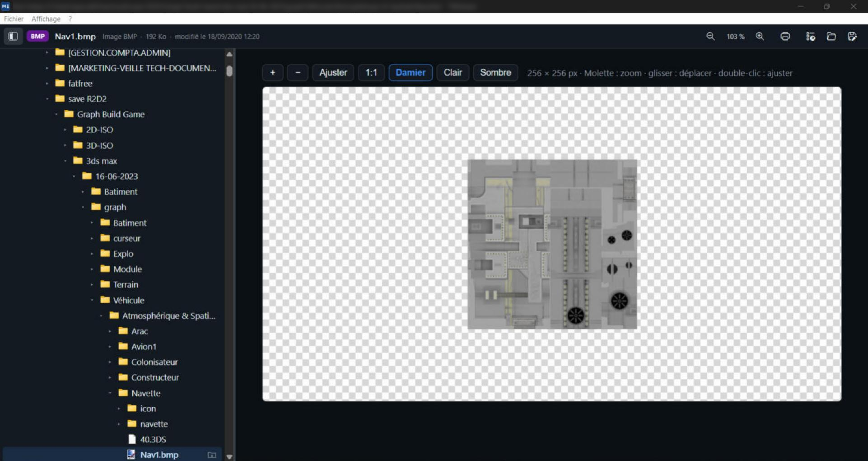The height and width of the screenshot is (461, 868).
Task: Toggle the sidebar panel icon
Action: tap(13, 36)
